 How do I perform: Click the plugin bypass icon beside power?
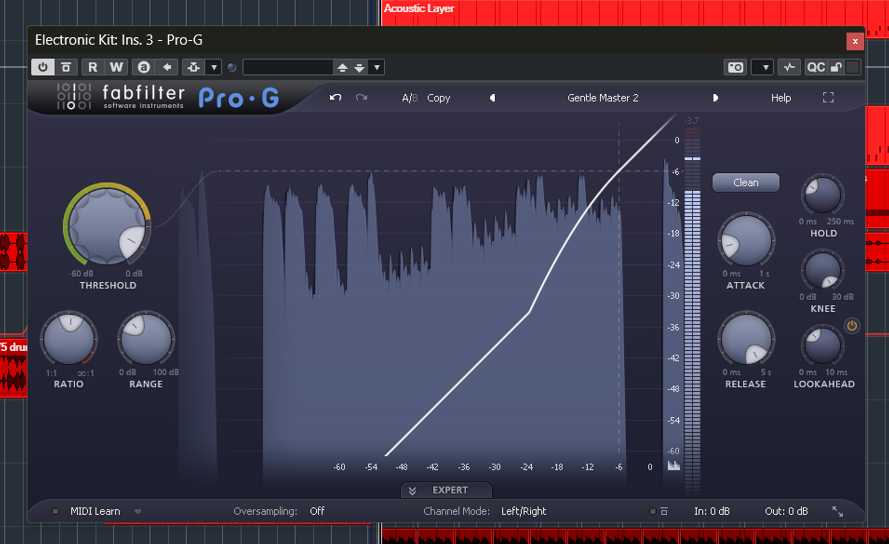(x=66, y=67)
